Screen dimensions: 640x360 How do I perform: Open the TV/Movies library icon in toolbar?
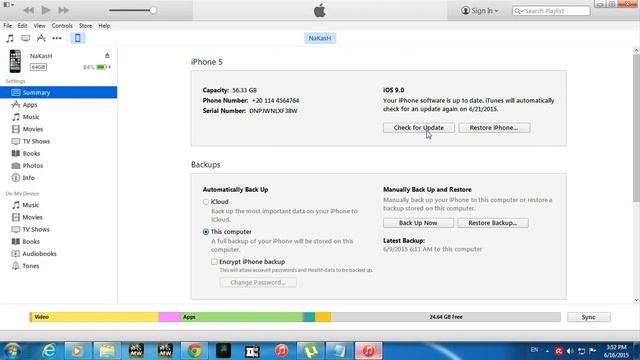[25, 38]
